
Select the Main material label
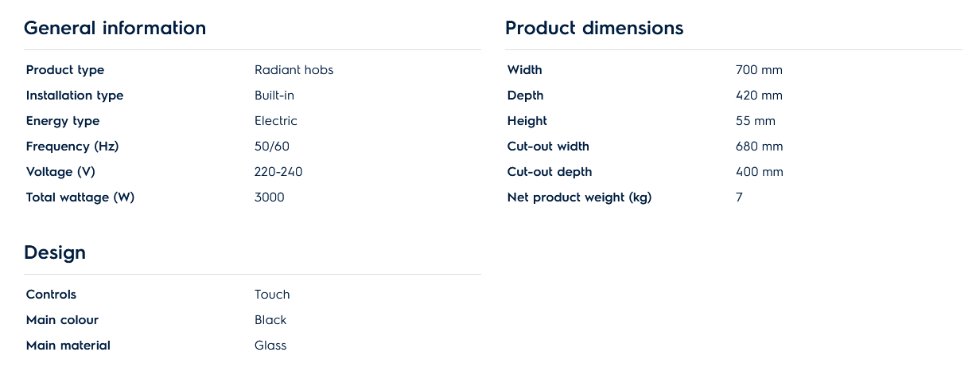tap(68, 346)
